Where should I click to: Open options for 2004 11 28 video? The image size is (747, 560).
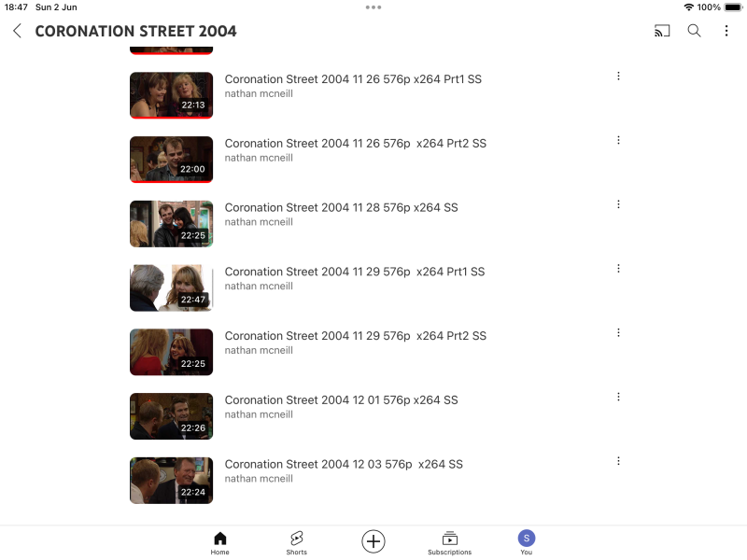(x=618, y=204)
